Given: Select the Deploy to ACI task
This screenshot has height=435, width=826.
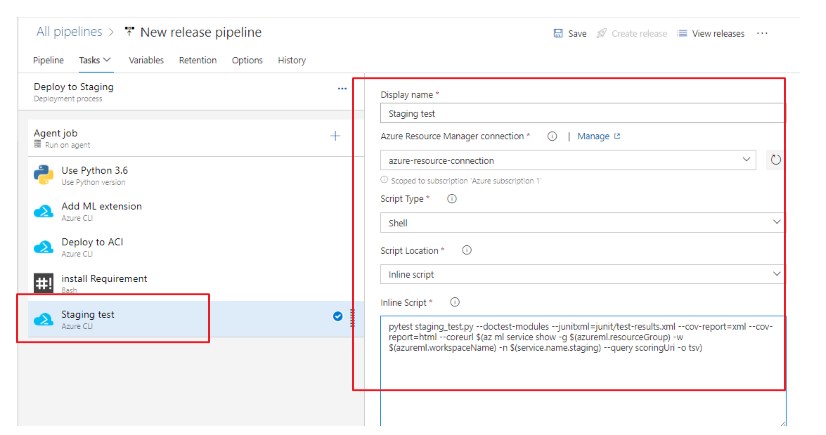Looking at the screenshot, I should pos(92,243).
